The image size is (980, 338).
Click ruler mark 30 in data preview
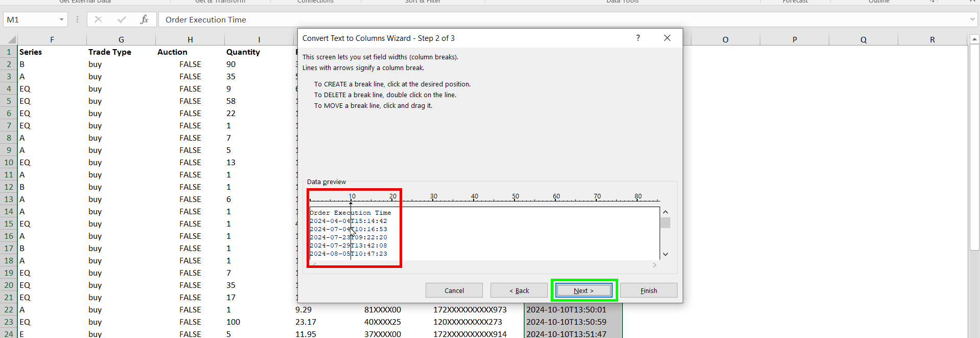coord(433,196)
